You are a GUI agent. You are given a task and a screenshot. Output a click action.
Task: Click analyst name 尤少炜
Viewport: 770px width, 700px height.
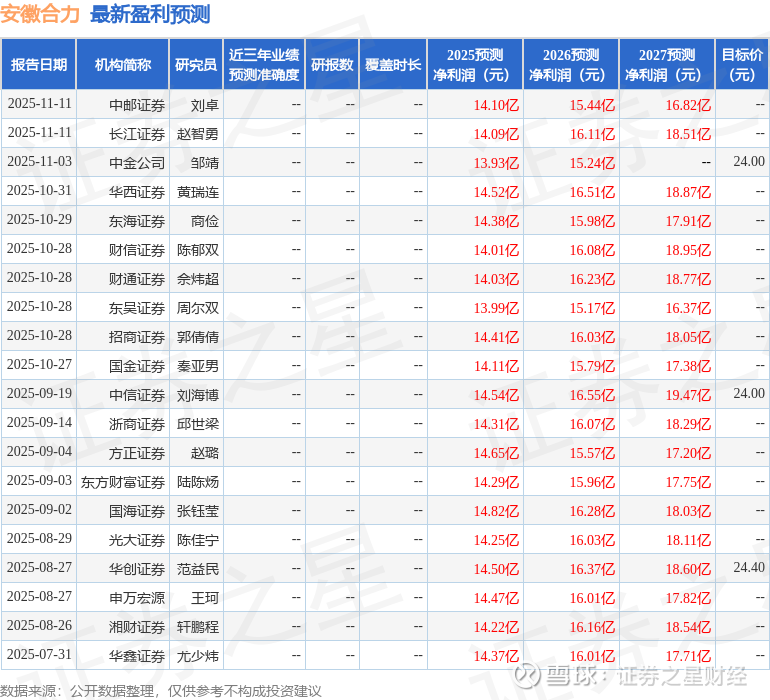[x=198, y=655]
